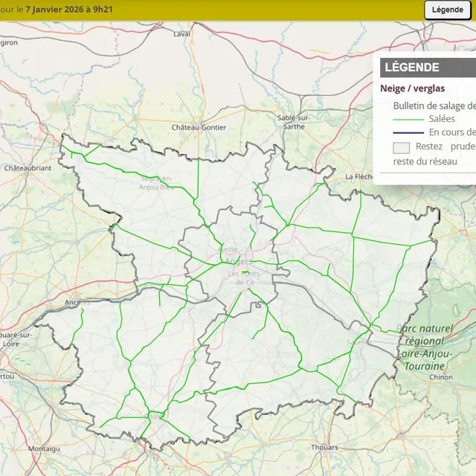The height and width of the screenshot is (476, 476).
Task: Click the date 7 Janvier 2026 à 9h21
Action: pos(69,9)
